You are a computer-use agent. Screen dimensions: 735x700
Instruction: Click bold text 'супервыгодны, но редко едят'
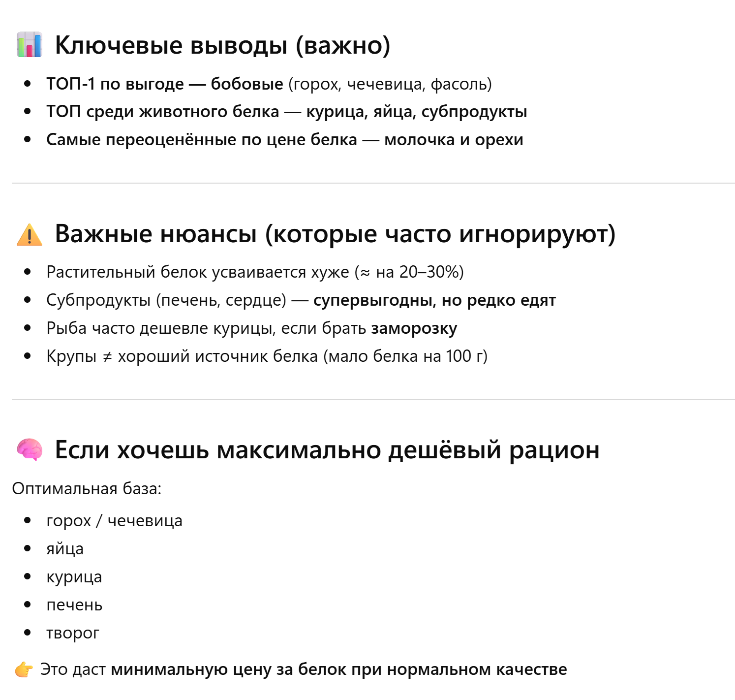(434, 300)
